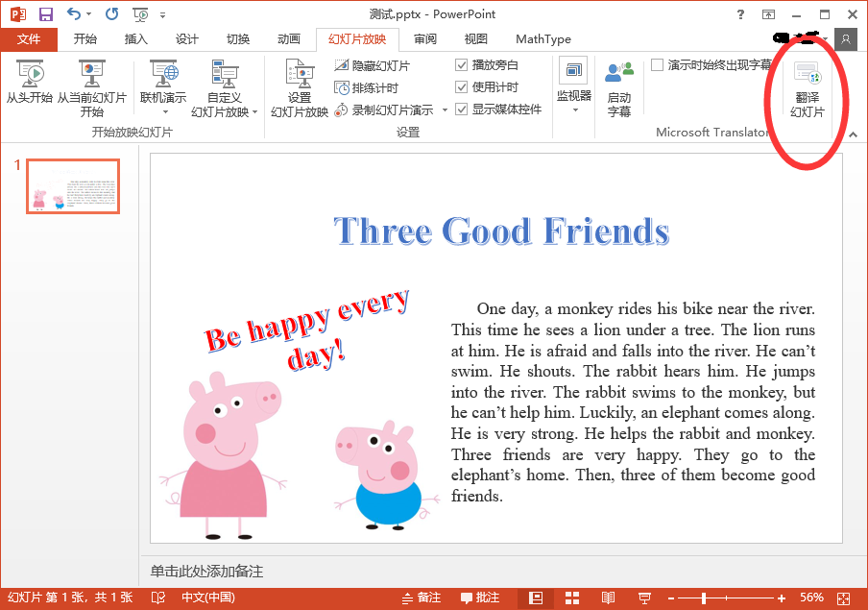Open the 文件 menu
Viewport: 868px width, 610px height.
29,39
